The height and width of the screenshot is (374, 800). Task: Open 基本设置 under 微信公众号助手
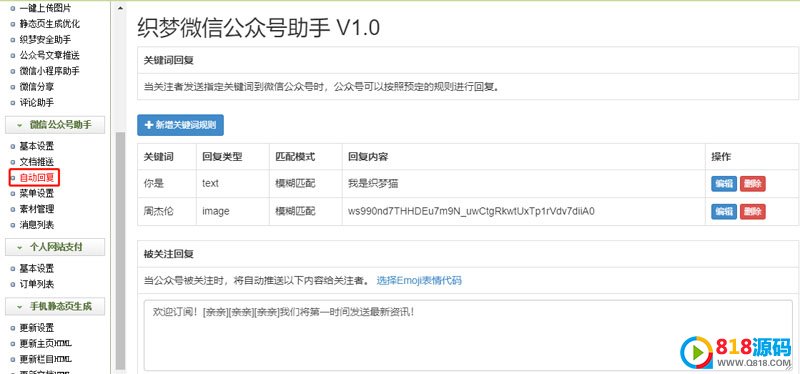click(x=37, y=146)
